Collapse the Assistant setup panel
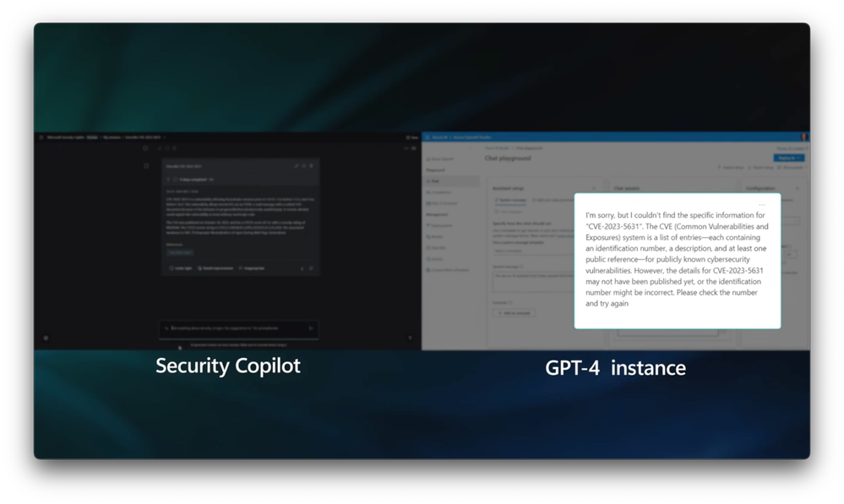 (594, 188)
